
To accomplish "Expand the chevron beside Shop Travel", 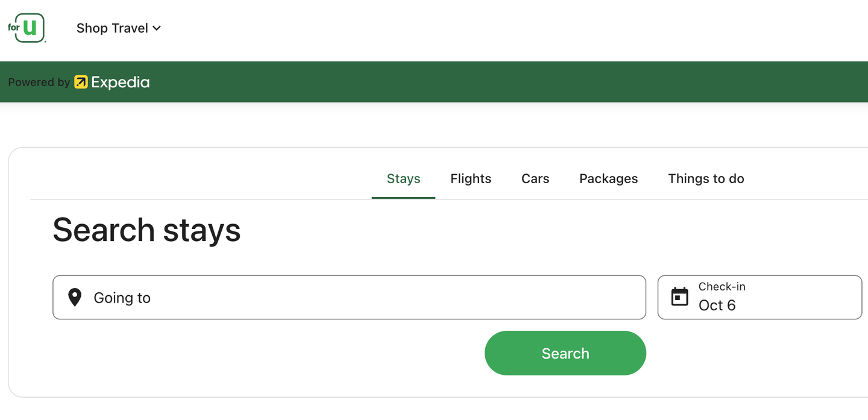I will pyautogui.click(x=157, y=28).
